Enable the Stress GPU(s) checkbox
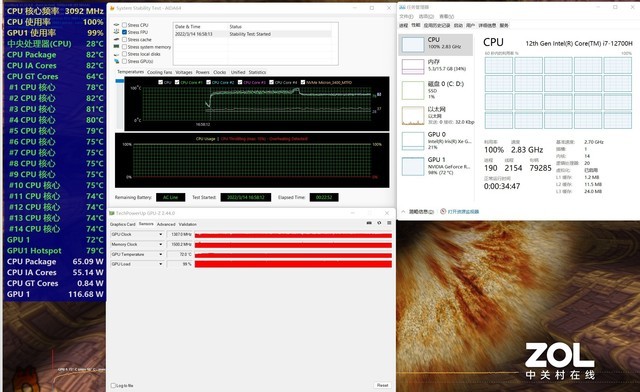This screenshot has height=392, width=640. pos(124,61)
